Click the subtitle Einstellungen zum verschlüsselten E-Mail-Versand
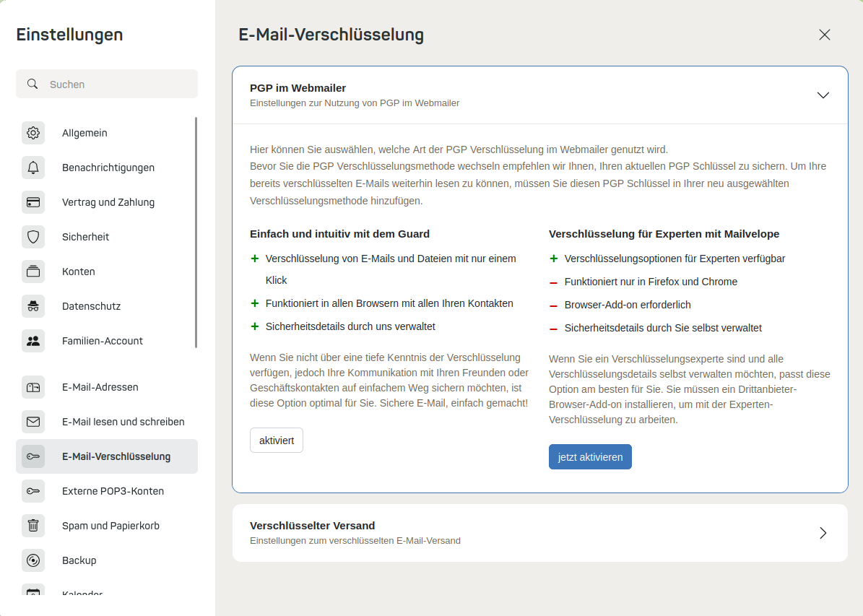Image resolution: width=863 pixels, height=616 pixels. coord(355,541)
